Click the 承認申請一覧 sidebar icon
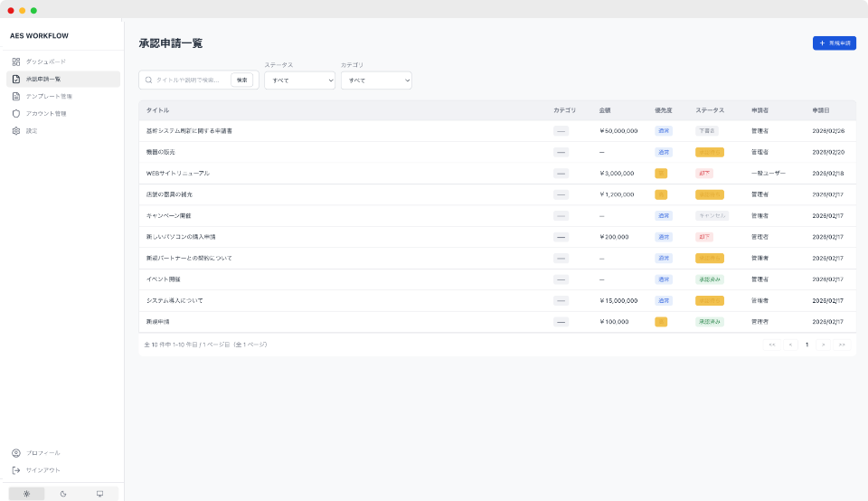 (16, 79)
